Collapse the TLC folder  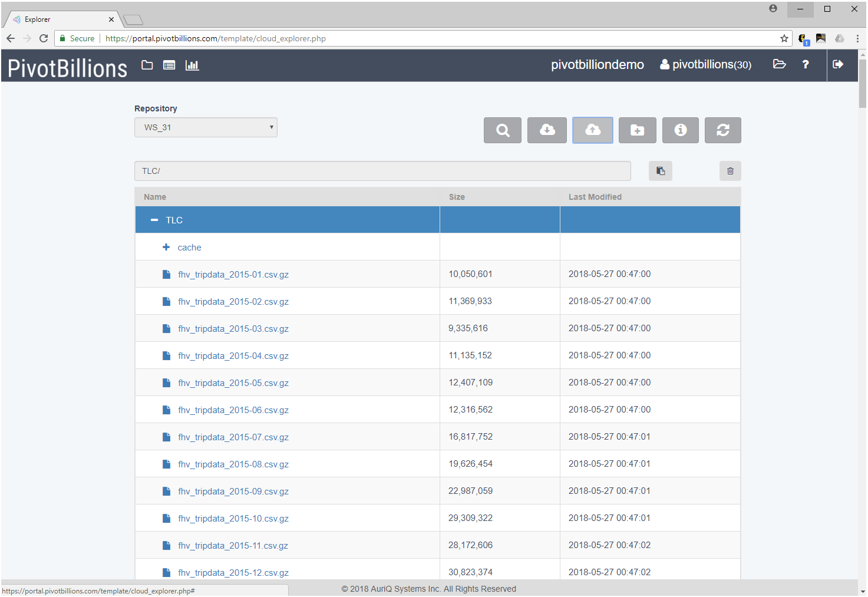[x=154, y=220]
